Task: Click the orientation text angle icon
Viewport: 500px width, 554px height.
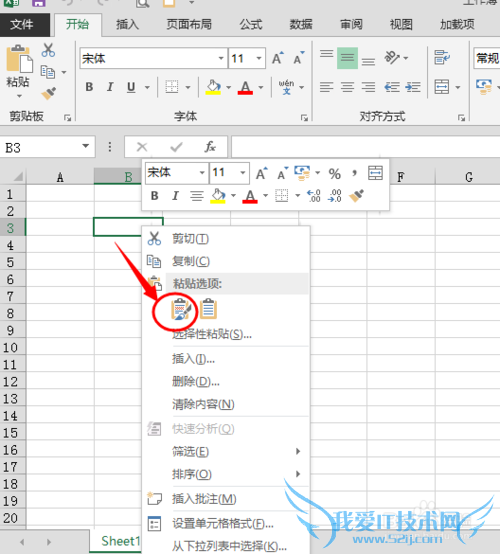Action: tap(392, 58)
